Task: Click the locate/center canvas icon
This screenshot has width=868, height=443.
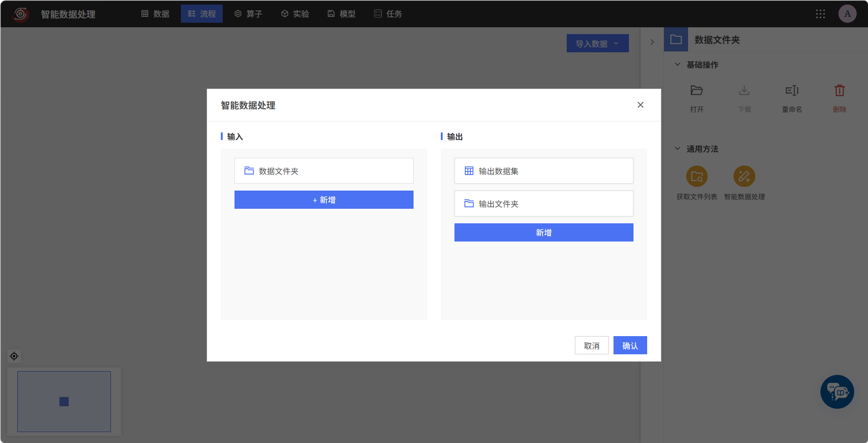Action: [14, 356]
